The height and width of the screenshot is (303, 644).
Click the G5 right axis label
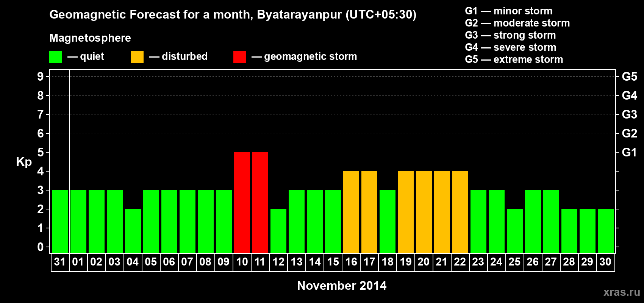click(630, 77)
